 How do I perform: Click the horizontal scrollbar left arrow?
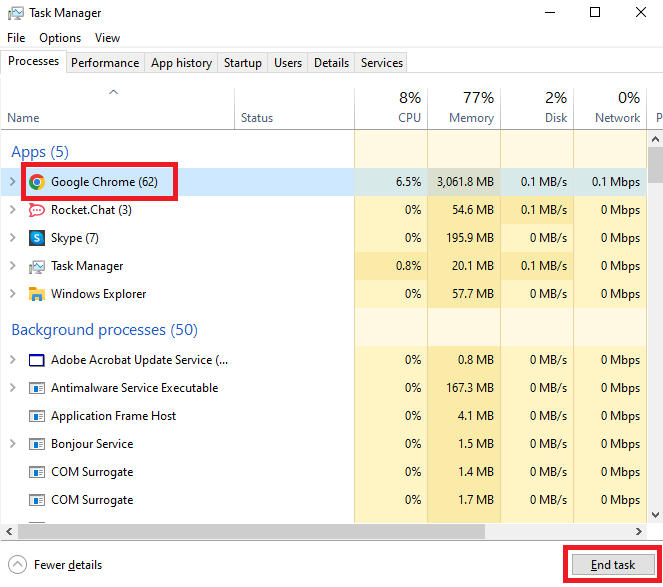coord(9,531)
